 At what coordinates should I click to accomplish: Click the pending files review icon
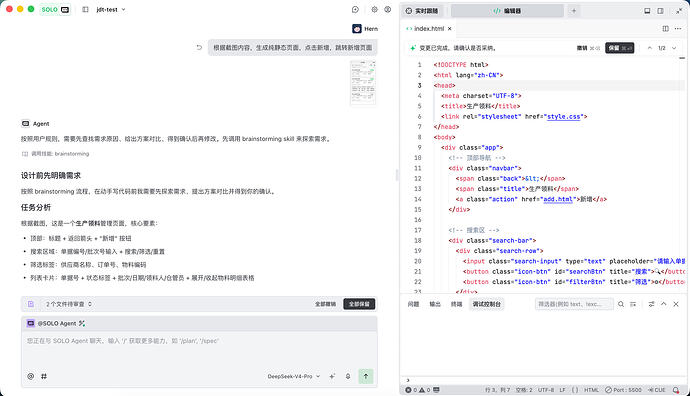[x=31, y=304]
